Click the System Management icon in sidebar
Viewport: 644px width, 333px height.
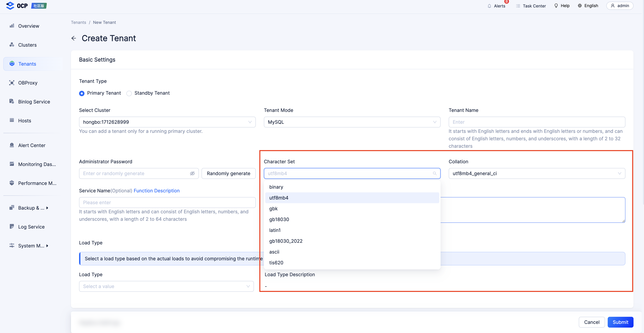12,245
